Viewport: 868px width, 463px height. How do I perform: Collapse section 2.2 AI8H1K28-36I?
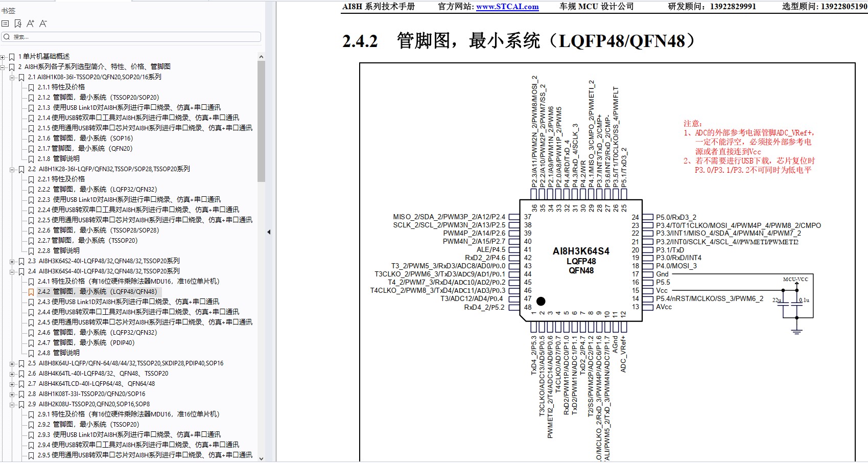click(x=12, y=169)
